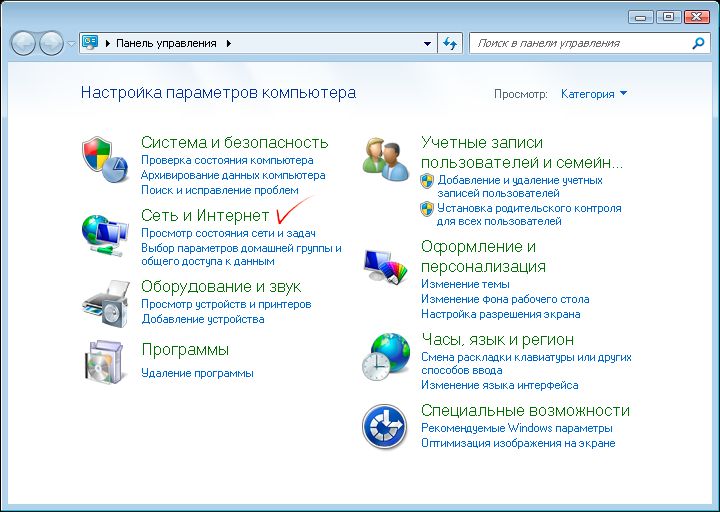Click Оптимизация изображения на экране link
720x512 pixels.
[518, 444]
